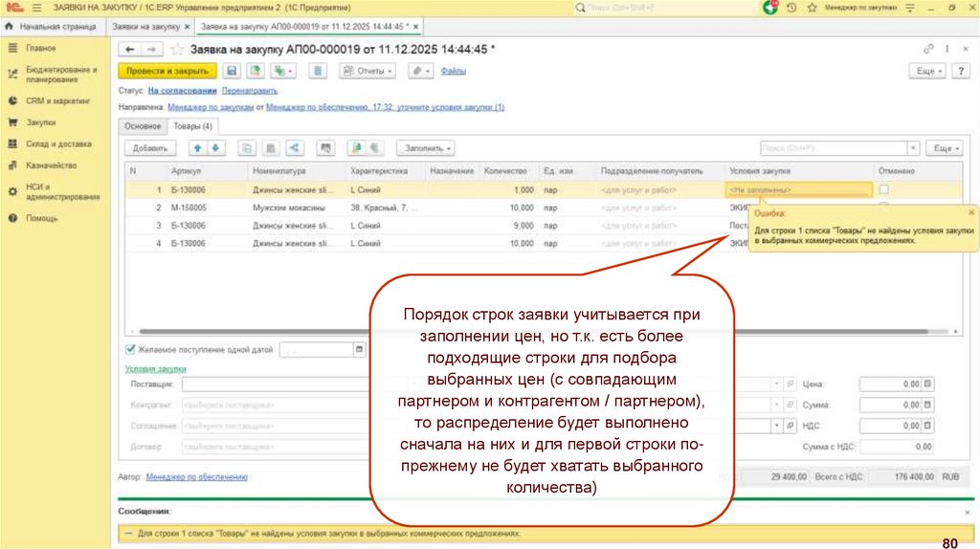Toggle Отменено checkbox in row 1
980x549 pixels.
tap(883, 189)
